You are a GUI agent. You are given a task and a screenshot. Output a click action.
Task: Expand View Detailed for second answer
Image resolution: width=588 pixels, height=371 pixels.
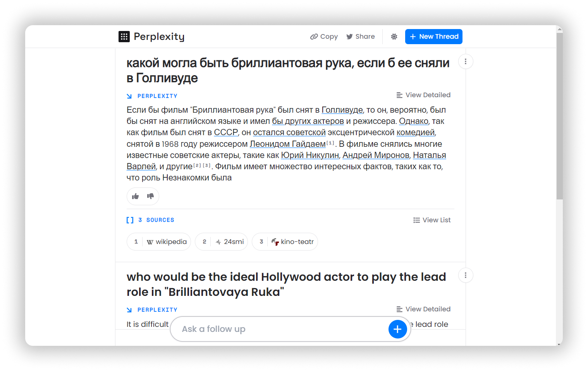click(x=423, y=309)
